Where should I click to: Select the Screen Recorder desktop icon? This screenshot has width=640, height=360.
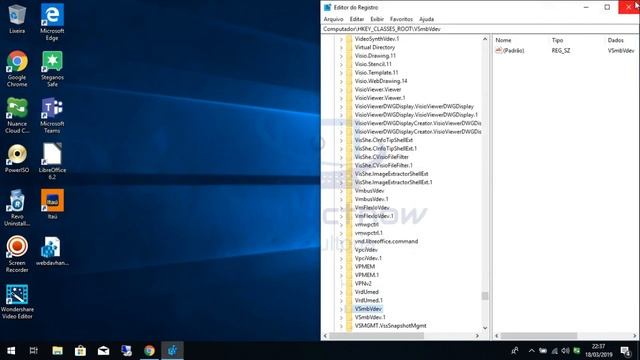(x=17, y=254)
